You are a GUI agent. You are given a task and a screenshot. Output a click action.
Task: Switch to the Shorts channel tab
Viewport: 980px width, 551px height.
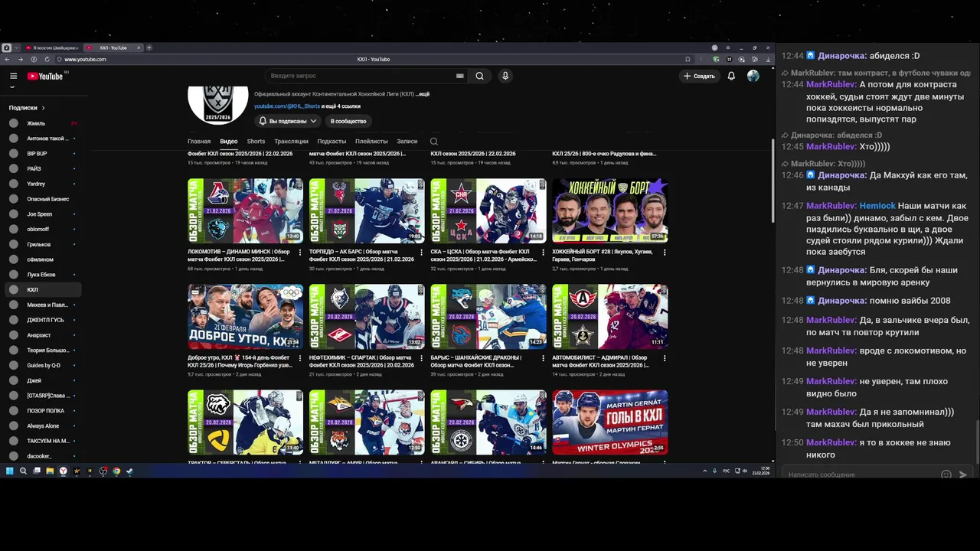pos(256,142)
